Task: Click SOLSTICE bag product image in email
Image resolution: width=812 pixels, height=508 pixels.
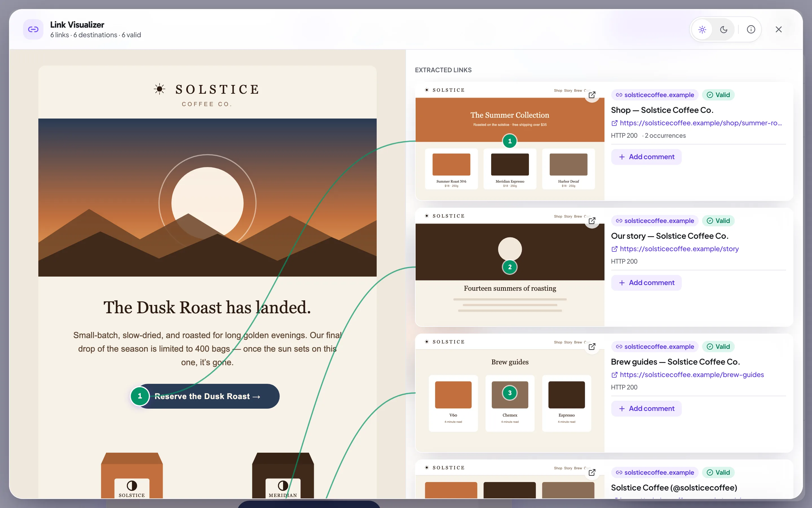Action: click(x=132, y=476)
